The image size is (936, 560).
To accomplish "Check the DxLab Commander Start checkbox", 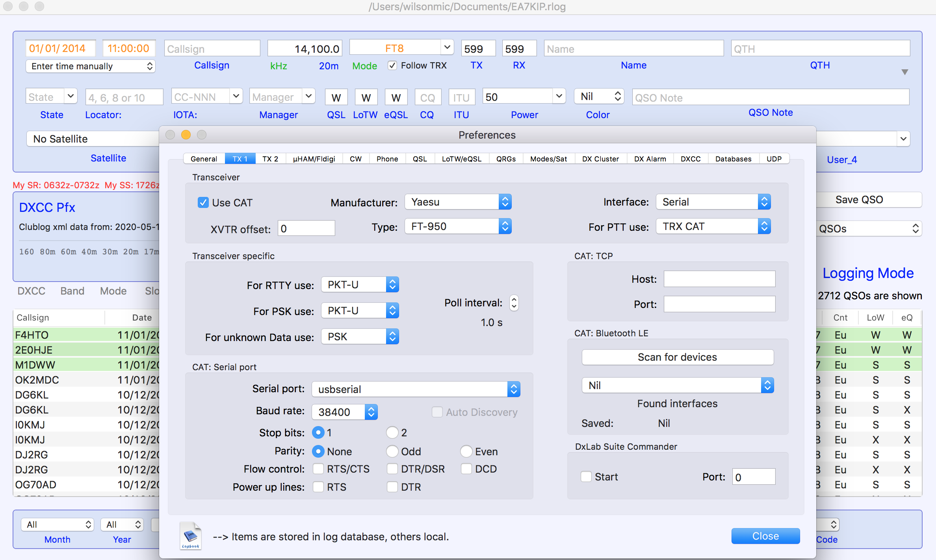I will click(586, 477).
